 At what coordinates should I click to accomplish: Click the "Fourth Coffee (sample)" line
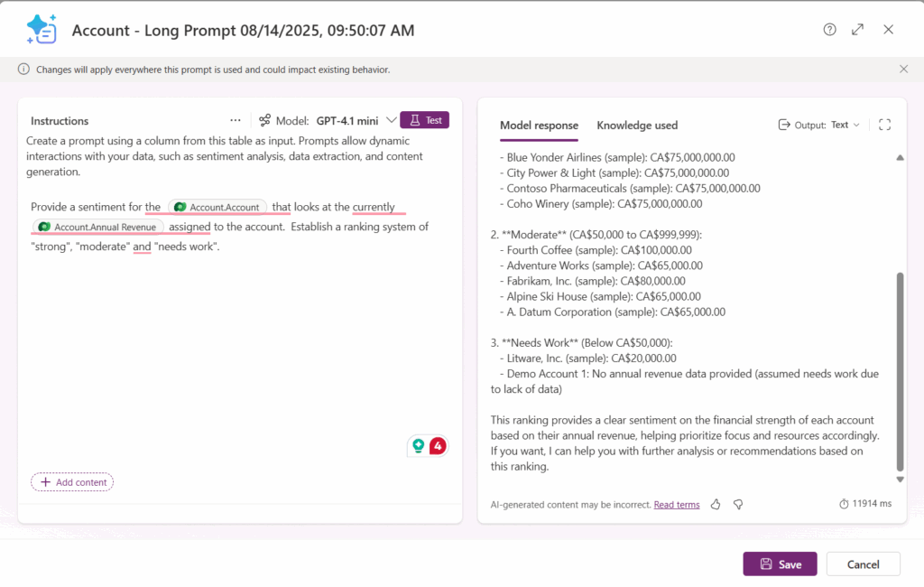pyautogui.click(x=596, y=250)
